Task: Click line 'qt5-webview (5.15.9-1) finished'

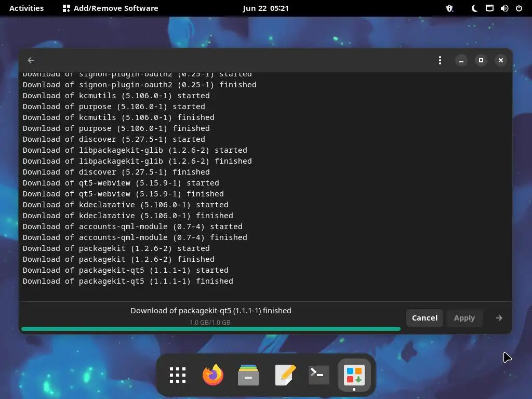Action: [x=123, y=194]
